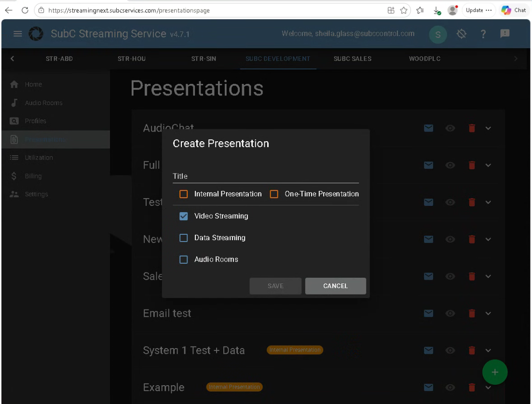The height and width of the screenshot is (404, 532).
Task: Bookmark this page with the star icon
Action: point(404,11)
